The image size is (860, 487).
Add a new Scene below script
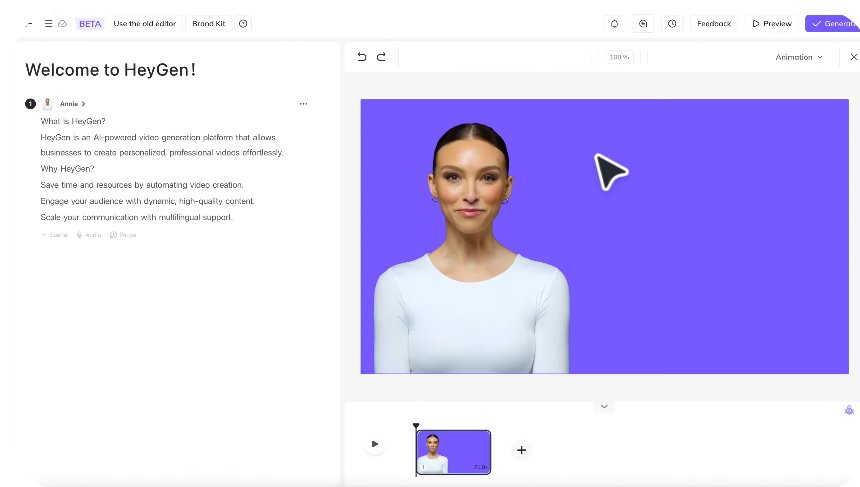coord(54,235)
